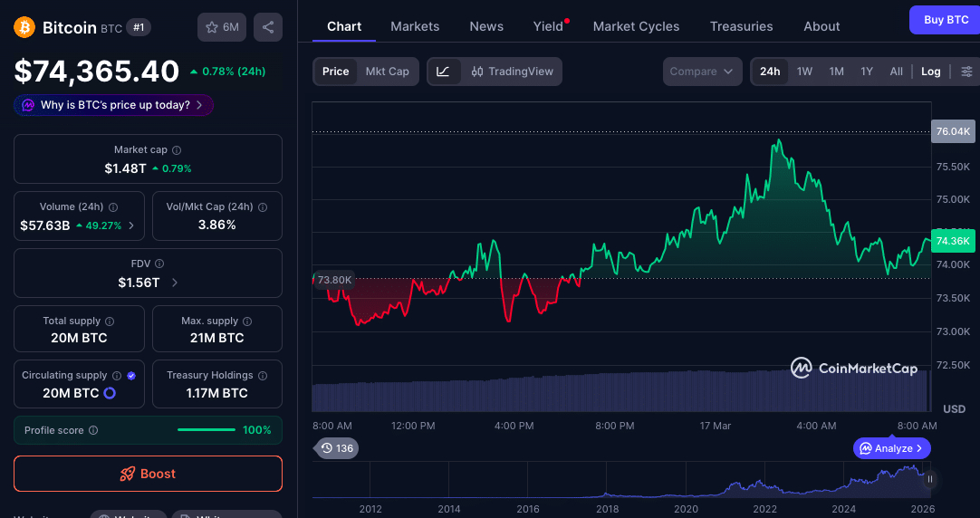Click the AI icon in price-up prompt
The image size is (980, 518).
pyautogui.click(x=28, y=105)
